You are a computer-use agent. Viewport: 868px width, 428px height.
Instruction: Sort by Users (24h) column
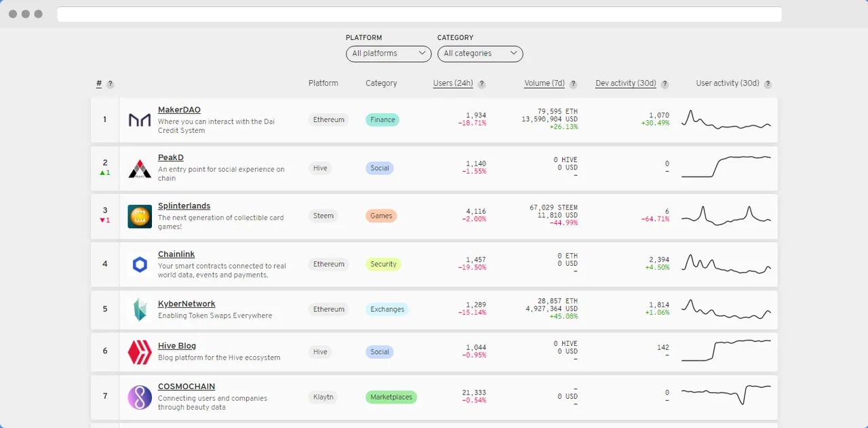[453, 83]
